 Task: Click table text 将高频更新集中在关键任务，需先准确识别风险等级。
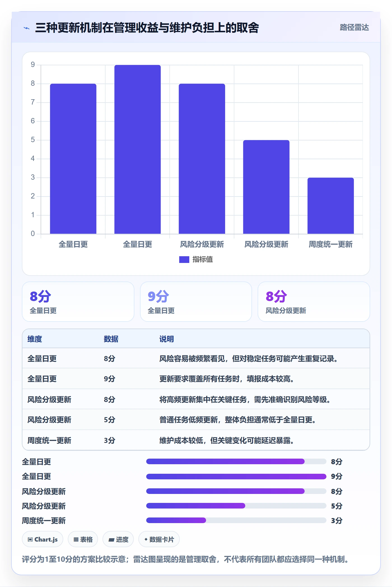(x=245, y=399)
